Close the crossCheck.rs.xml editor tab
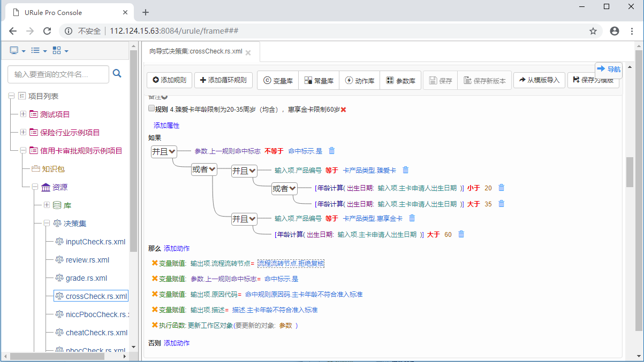This screenshot has width=644, height=362. [248, 52]
